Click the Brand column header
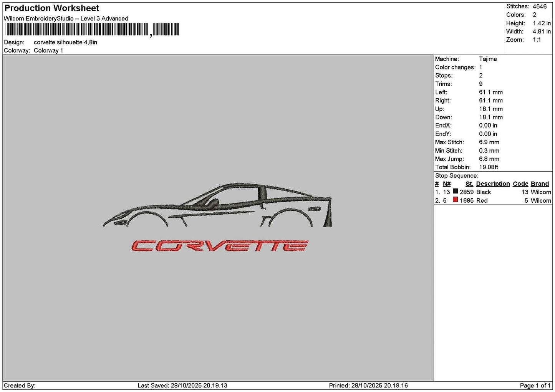Image resolution: width=555 pixels, height=392 pixels. (540, 184)
